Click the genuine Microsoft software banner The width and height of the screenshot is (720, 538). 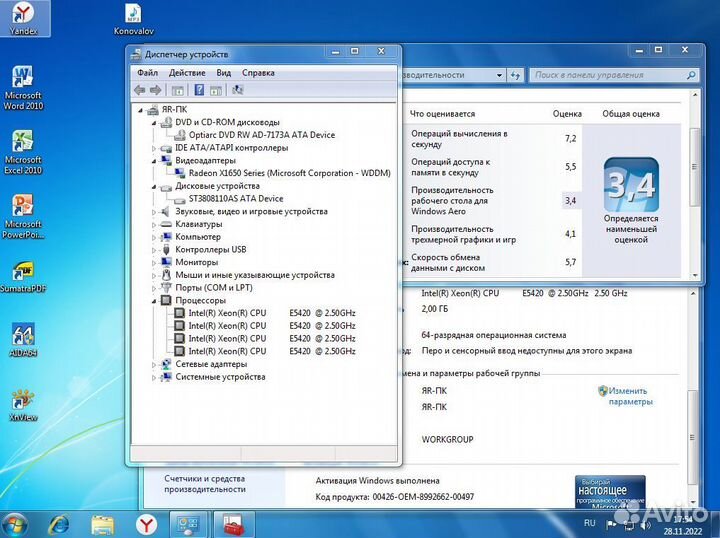click(610, 492)
